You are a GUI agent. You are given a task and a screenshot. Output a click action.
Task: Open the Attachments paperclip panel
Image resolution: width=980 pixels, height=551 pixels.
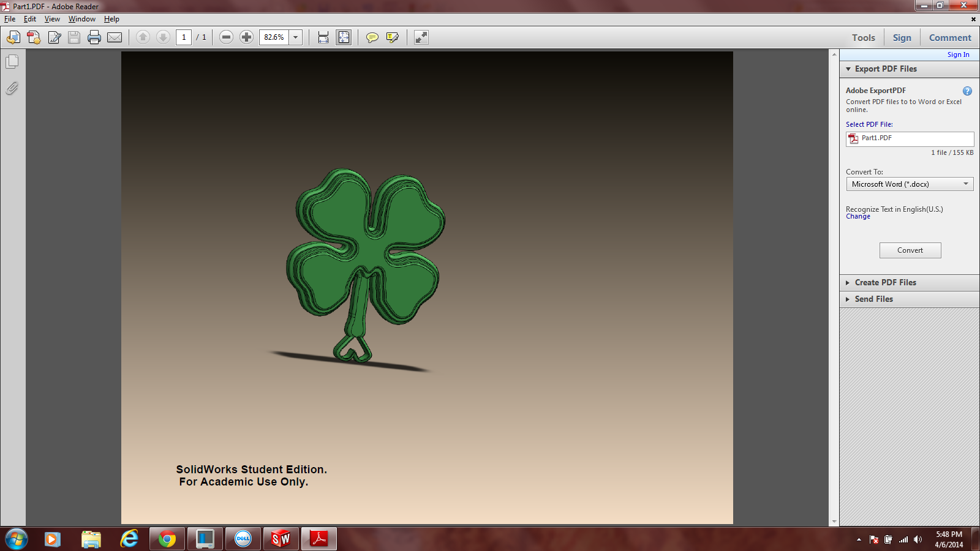(x=12, y=88)
